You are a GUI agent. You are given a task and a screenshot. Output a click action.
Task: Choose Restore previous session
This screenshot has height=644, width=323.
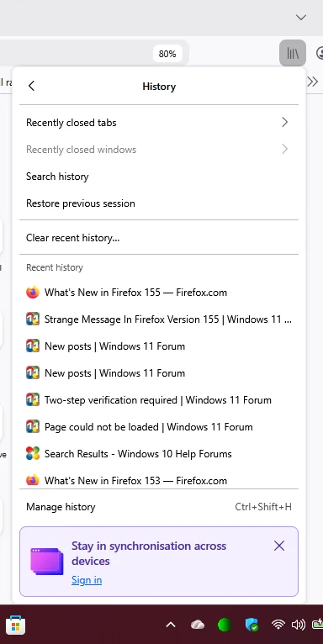[x=159, y=203]
